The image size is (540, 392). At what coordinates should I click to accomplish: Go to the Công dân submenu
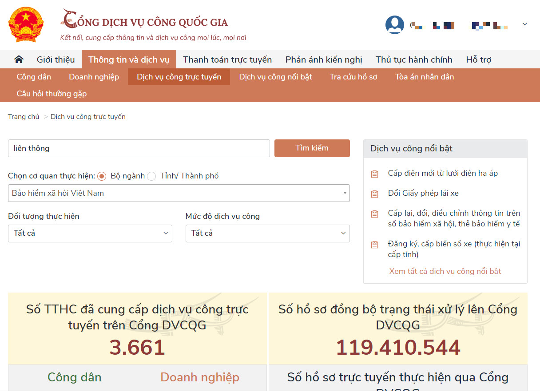point(34,77)
